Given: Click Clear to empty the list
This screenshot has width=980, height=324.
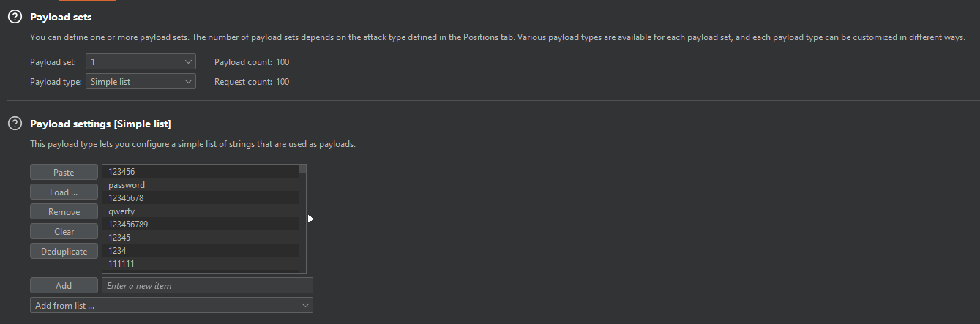Looking at the screenshot, I should point(64,232).
